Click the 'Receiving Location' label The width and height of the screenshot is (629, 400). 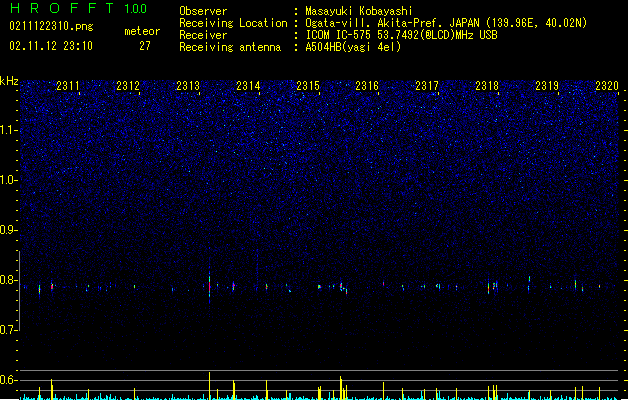pos(233,23)
